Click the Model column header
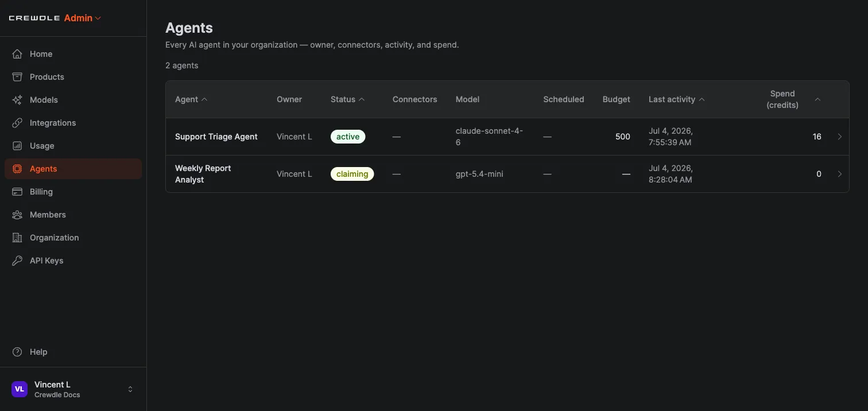The width and height of the screenshot is (868, 411). point(467,99)
